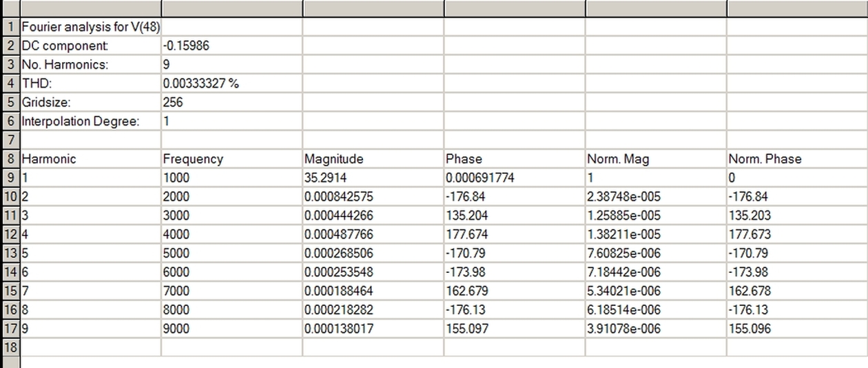Viewport: 868px width, 368px height.
Task: Click the 'Phase' column header cell
Action: (x=515, y=159)
